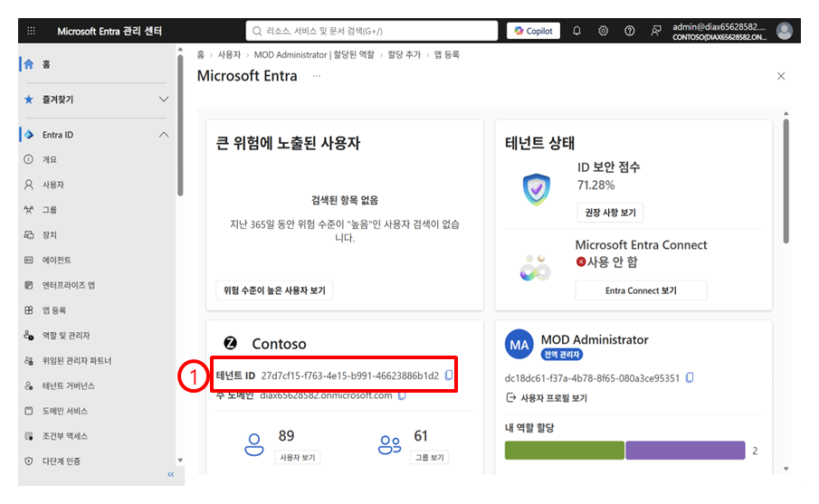Copy MOD Administrator object ID
819x504 pixels.
point(690,377)
